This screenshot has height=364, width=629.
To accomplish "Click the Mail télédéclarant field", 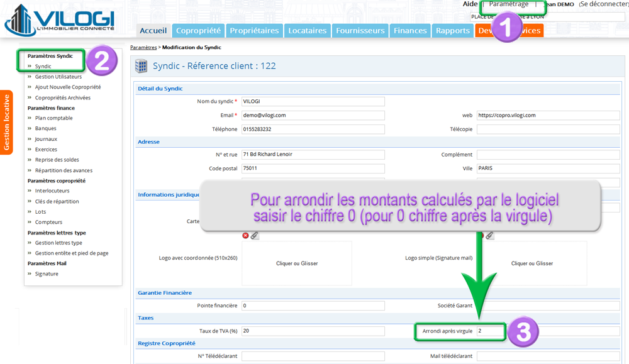I will click(548, 356).
